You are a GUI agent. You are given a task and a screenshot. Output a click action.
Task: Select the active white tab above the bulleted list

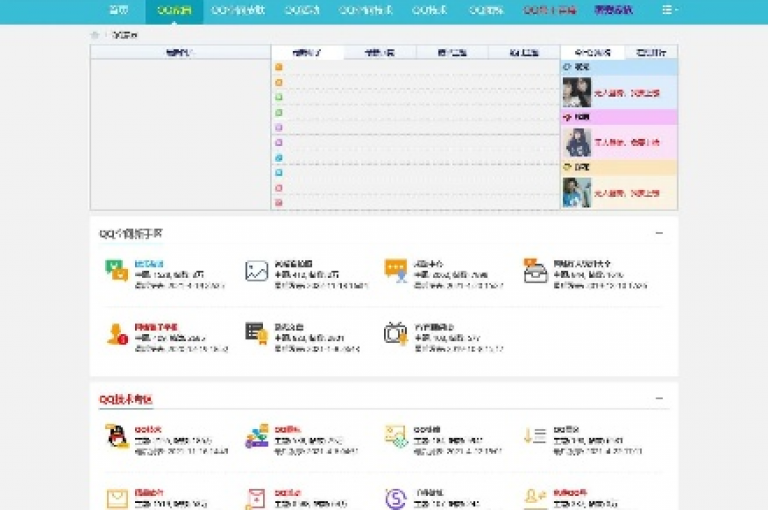(x=307, y=52)
